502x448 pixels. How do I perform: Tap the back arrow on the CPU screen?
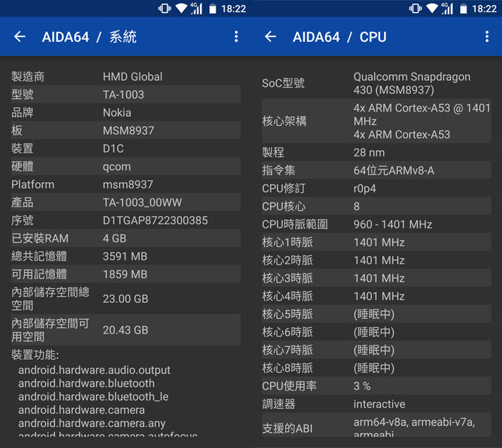[271, 37]
